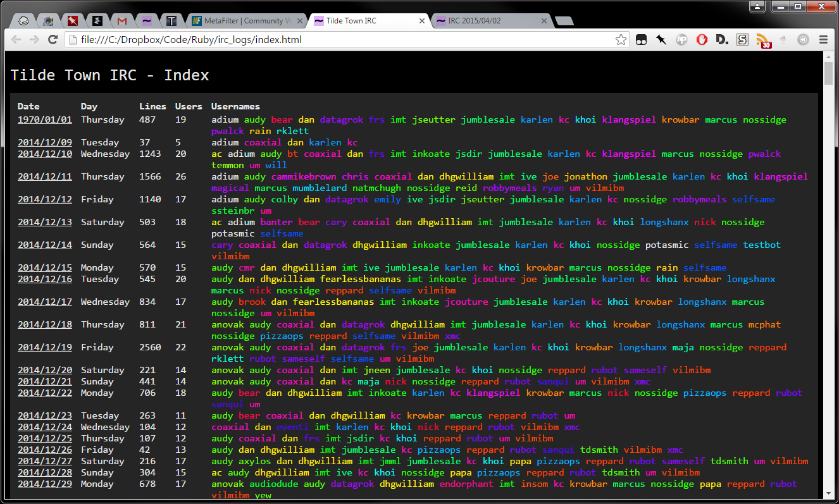The height and width of the screenshot is (504, 839).
Task: Open the 2014/12/15 log link
Action: 45,267
